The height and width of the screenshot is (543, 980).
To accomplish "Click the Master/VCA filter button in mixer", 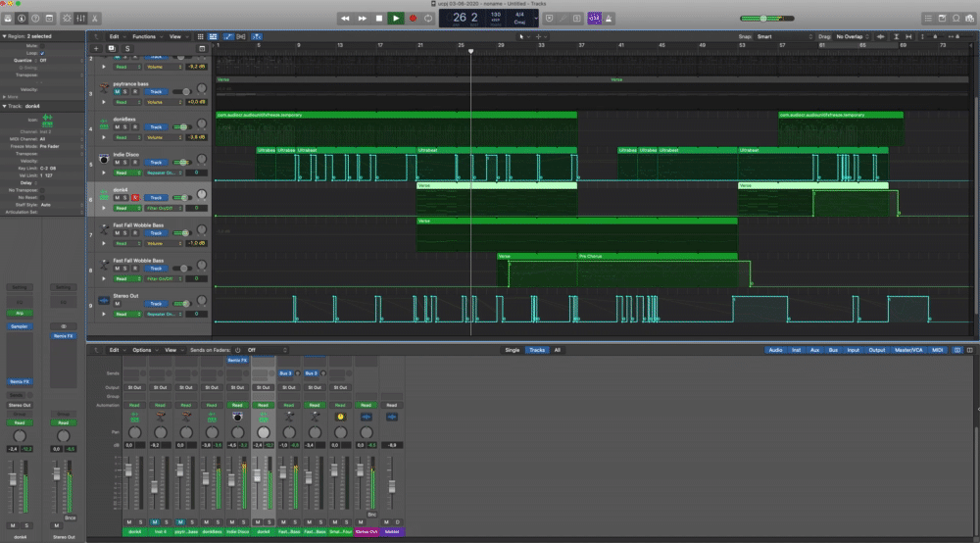I will point(907,350).
